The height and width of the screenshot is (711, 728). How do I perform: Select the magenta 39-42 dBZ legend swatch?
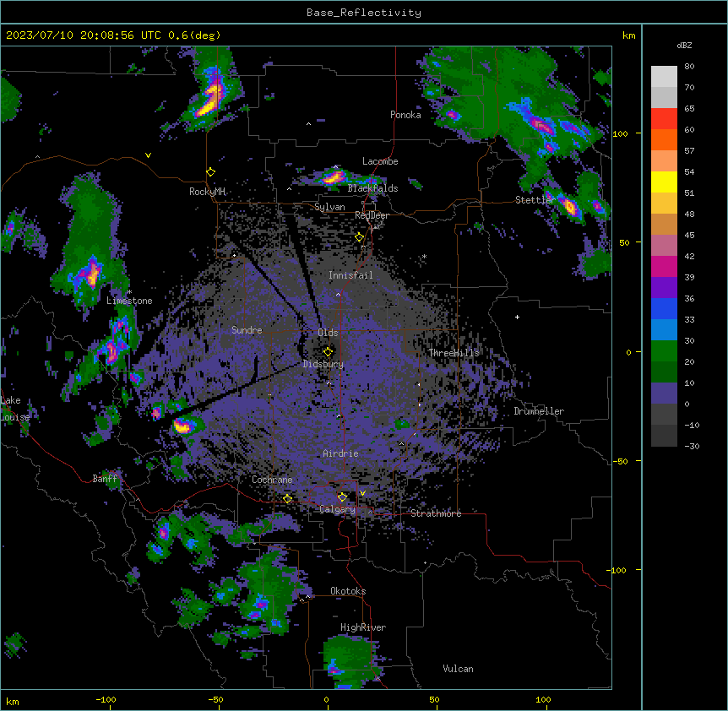pyautogui.click(x=664, y=266)
